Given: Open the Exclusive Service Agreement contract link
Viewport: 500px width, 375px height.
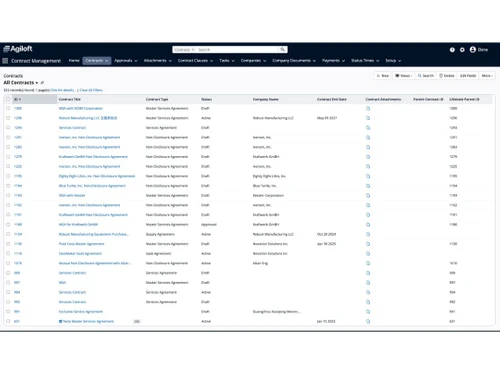Looking at the screenshot, I should click(x=81, y=311).
